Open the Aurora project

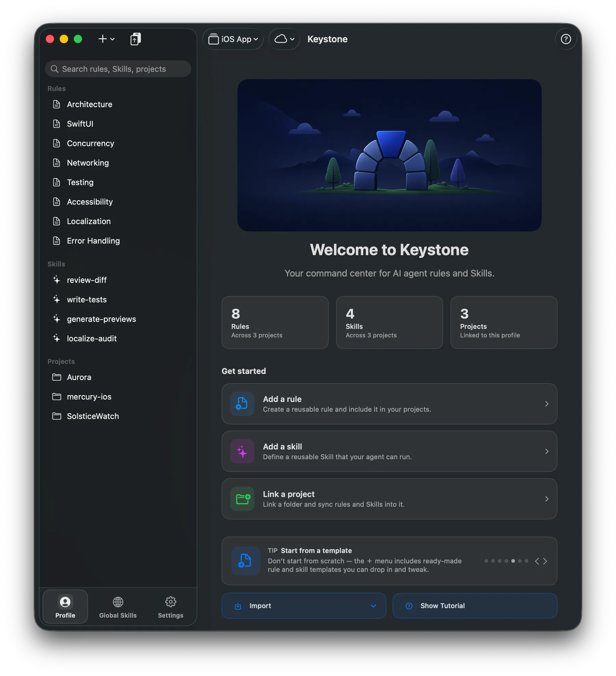[x=118, y=377]
